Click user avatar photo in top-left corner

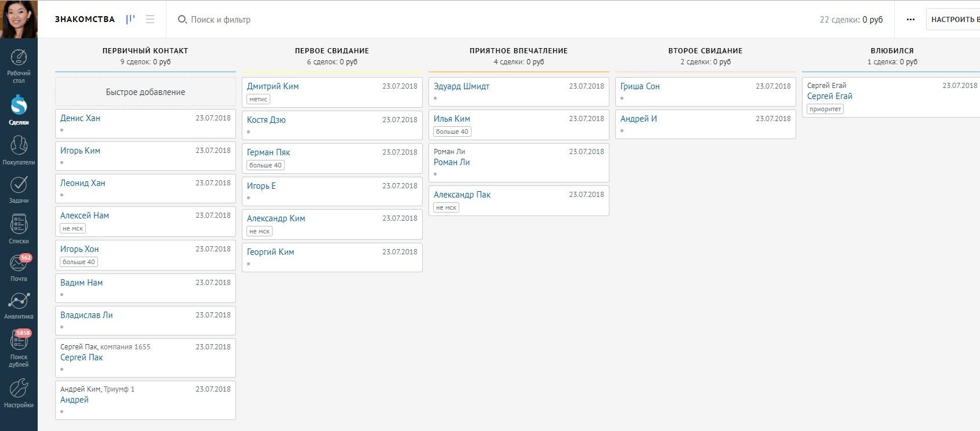19,19
